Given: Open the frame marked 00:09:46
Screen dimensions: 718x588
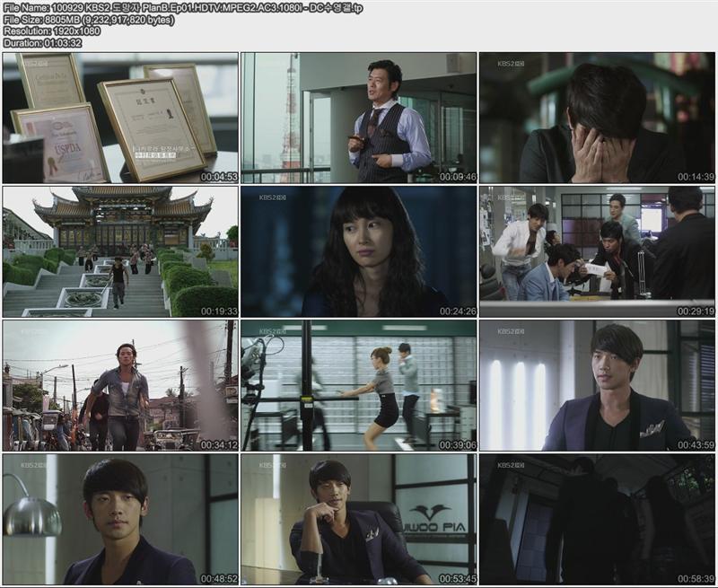Looking at the screenshot, I should coord(359,118).
